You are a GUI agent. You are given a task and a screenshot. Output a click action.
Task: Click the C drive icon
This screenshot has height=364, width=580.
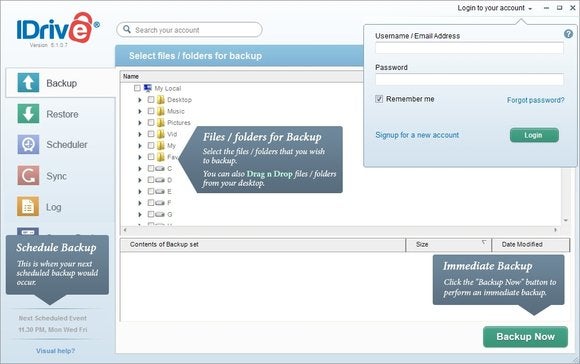(x=160, y=168)
